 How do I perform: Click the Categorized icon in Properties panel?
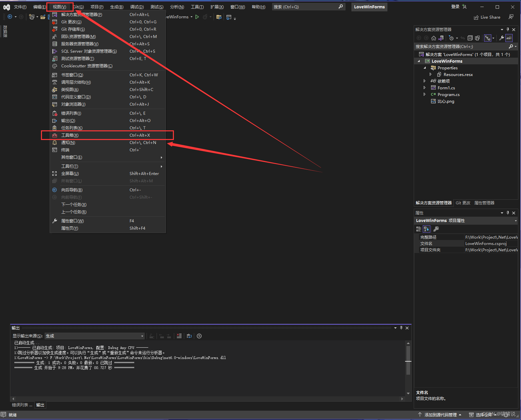(419, 229)
